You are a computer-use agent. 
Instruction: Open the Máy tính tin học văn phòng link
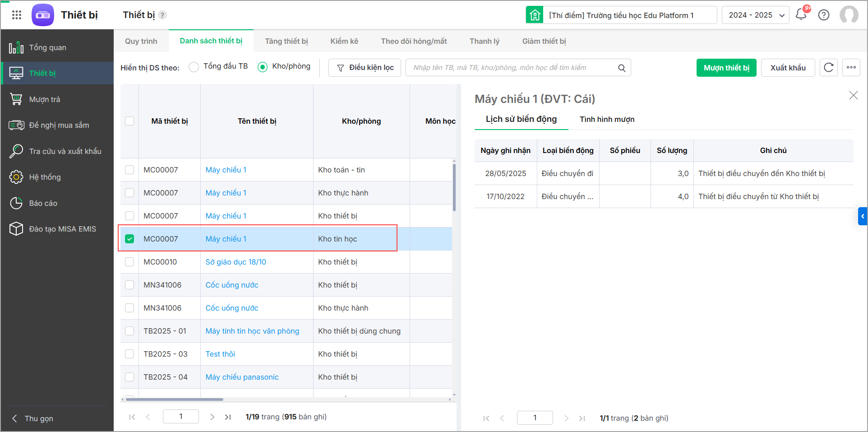click(252, 331)
